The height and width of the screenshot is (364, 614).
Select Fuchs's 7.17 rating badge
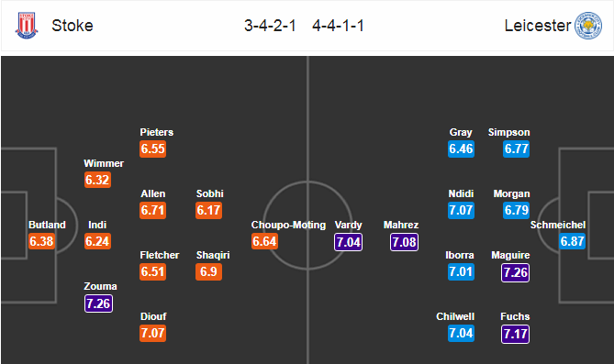point(515,334)
